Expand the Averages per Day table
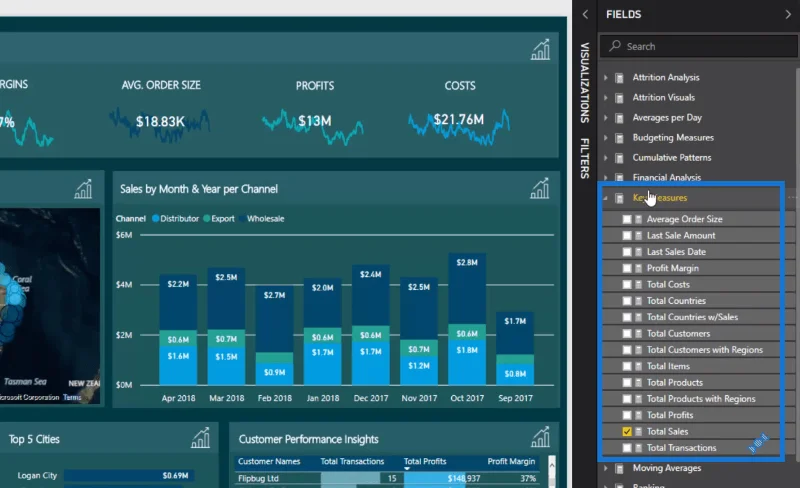The width and height of the screenshot is (800, 488). pos(606,118)
